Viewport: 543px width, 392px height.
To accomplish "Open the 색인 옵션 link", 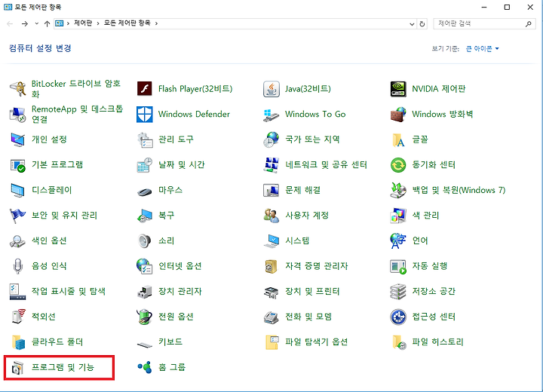I will point(49,240).
